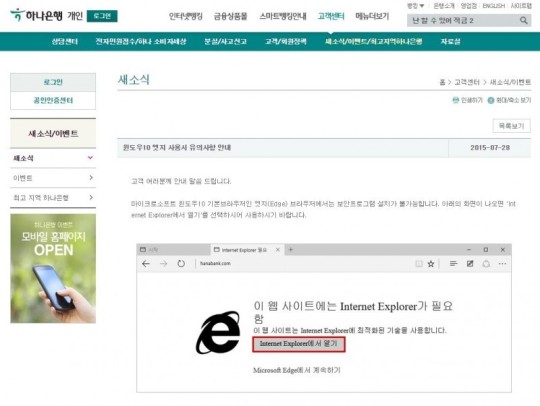Open the Hub icon in Edge toolbar

pyautogui.click(x=453, y=264)
